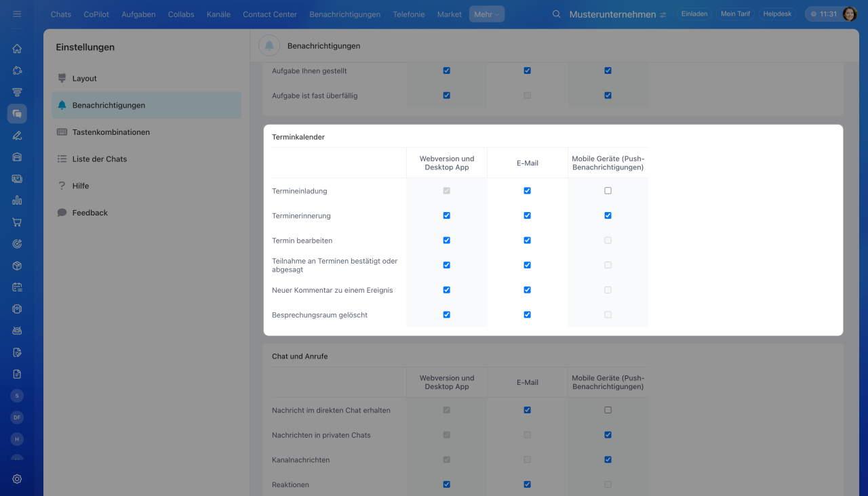The image size is (868, 496).
Task: Open the Musterunternehmen company switcher
Action: [617, 14]
